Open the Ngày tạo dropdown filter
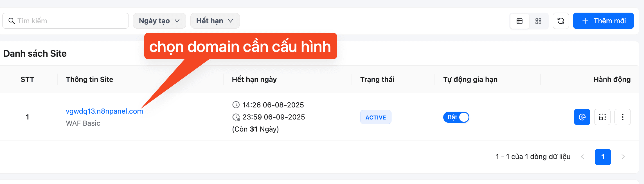 pyautogui.click(x=159, y=21)
